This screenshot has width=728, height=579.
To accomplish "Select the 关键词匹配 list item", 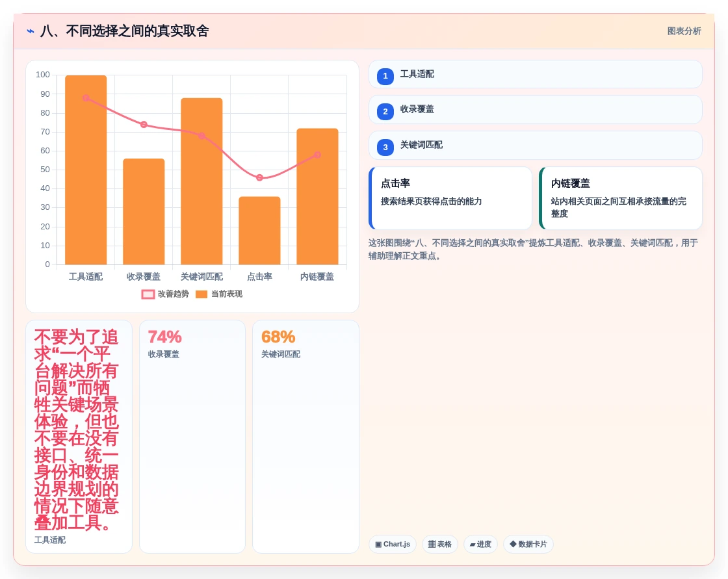I will 536,146.
